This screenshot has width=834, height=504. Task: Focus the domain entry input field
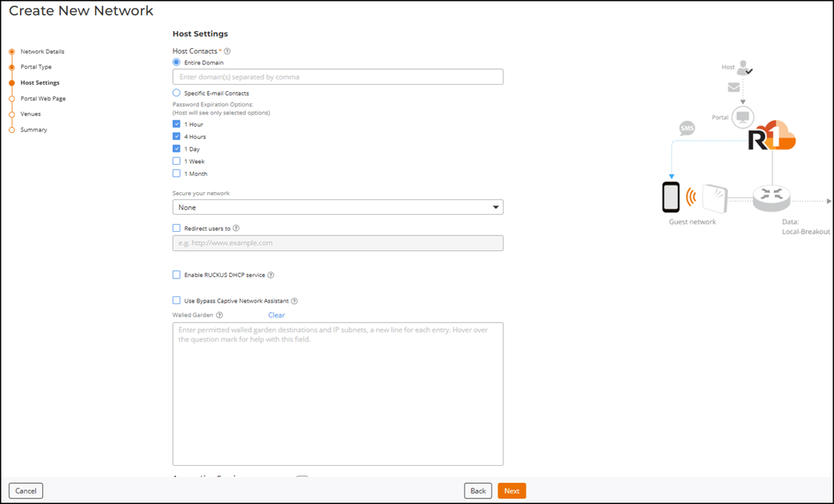pos(338,77)
